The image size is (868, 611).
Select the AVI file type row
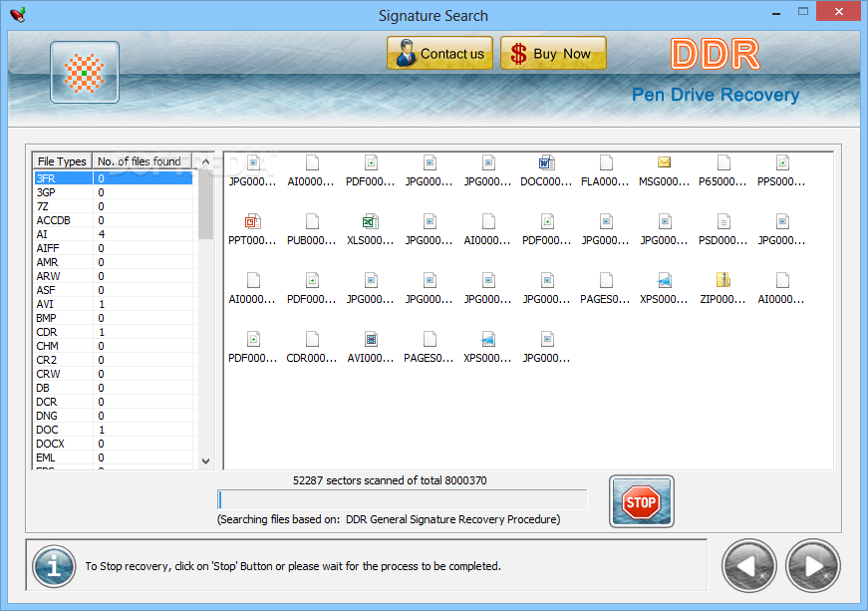click(114, 304)
